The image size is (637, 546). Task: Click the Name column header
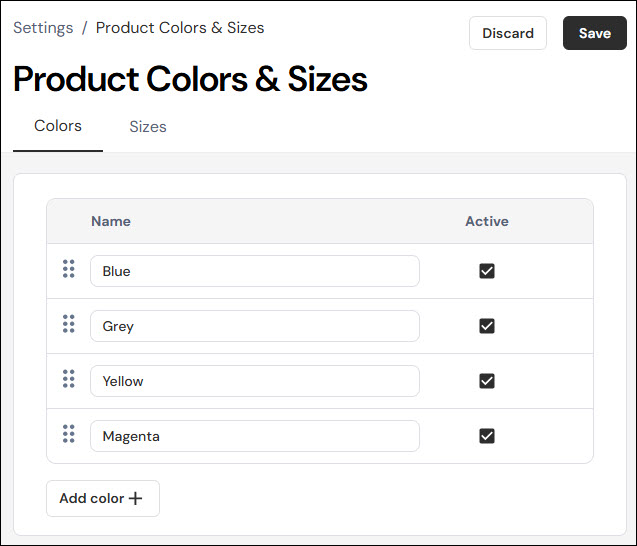coord(111,221)
